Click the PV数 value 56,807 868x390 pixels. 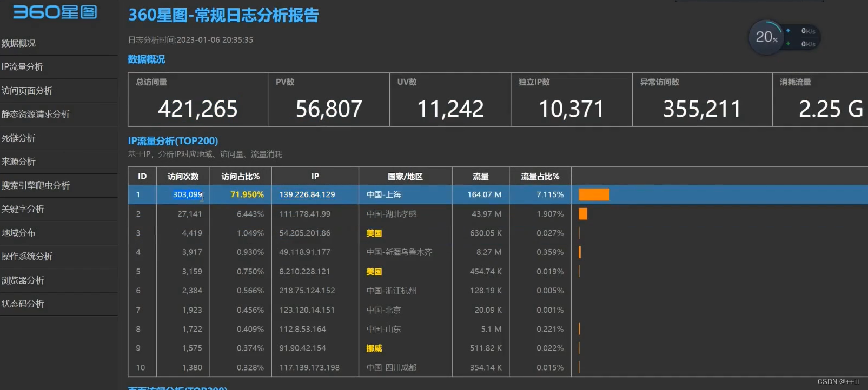[329, 109]
